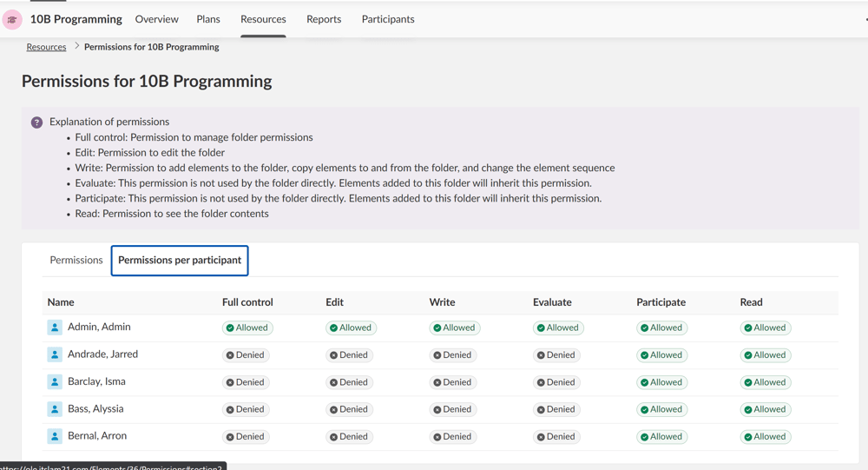Screen dimensions: 868x470
Task: Click the user icon beside Barclay, Isma
Action: 55,381
